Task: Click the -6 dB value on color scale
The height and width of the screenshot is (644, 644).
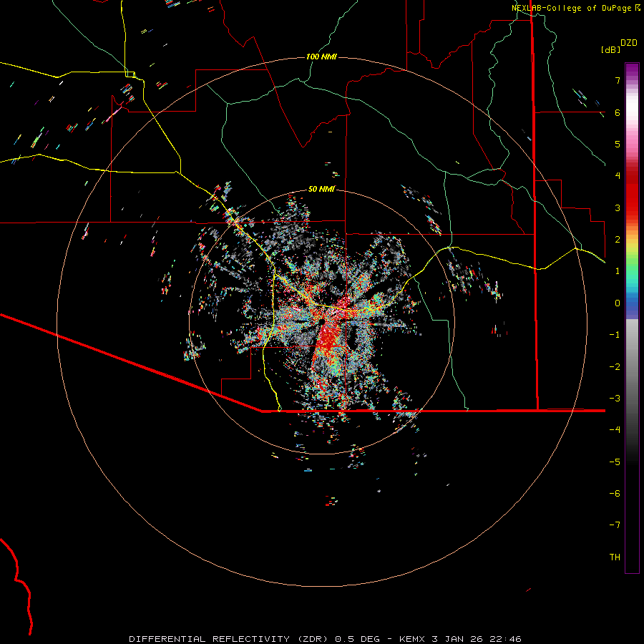Action: pyautogui.click(x=615, y=494)
